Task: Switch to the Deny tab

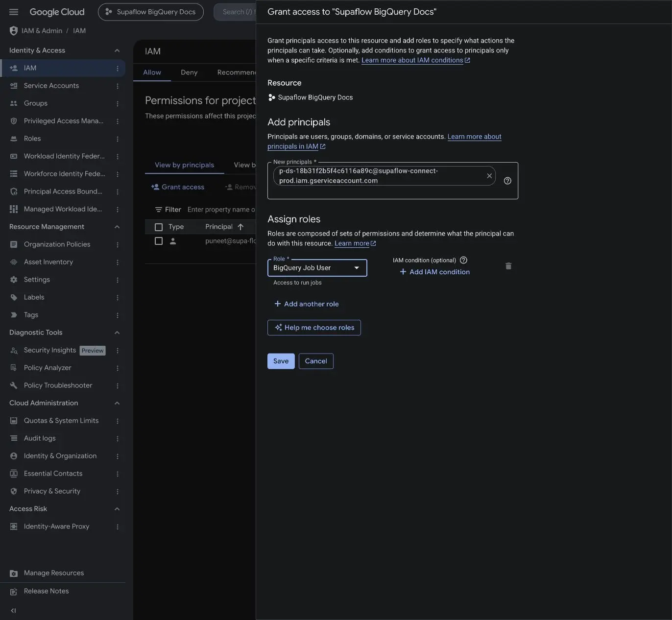Action: (189, 72)
